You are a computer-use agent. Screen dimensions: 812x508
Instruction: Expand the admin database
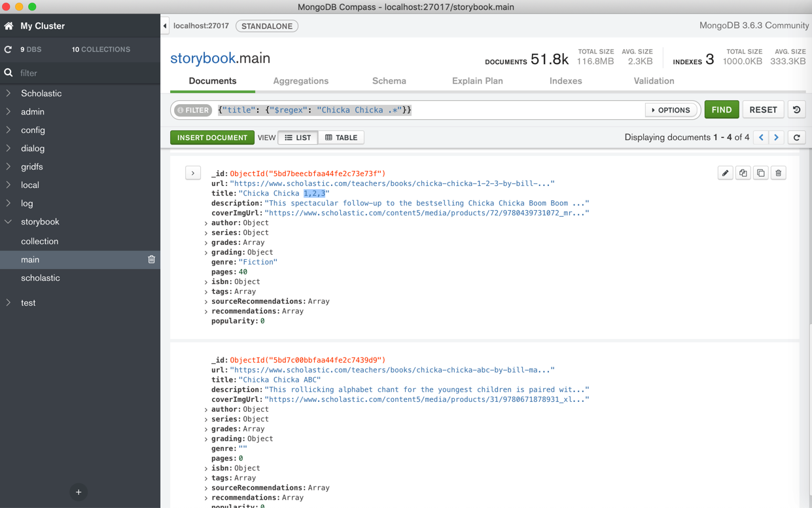(x=9, y=112)
